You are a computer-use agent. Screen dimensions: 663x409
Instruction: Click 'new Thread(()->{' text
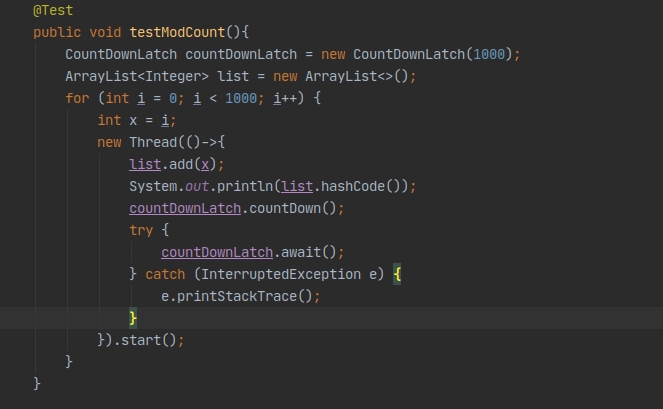(x=161, y=143)
